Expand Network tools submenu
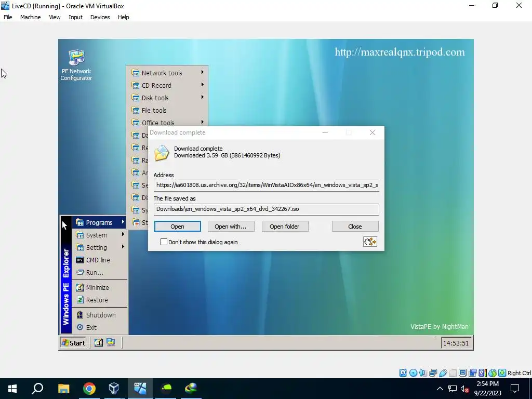 pyautogui.click(x=167, y=73)
